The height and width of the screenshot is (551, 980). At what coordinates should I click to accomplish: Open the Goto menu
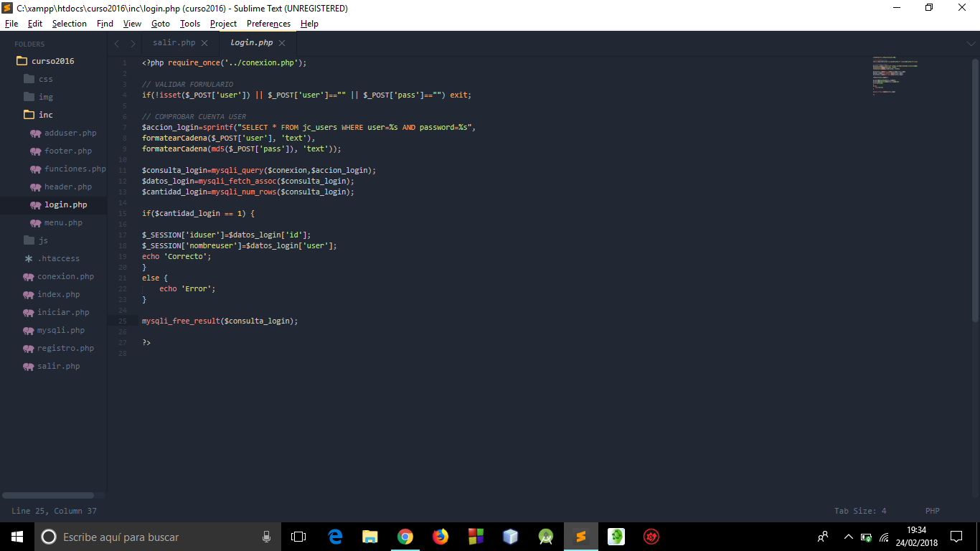(x=161, y=24)
